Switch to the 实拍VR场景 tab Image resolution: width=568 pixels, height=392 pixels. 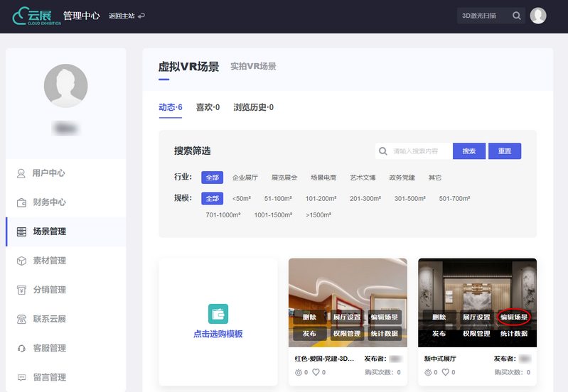point(253,67)
